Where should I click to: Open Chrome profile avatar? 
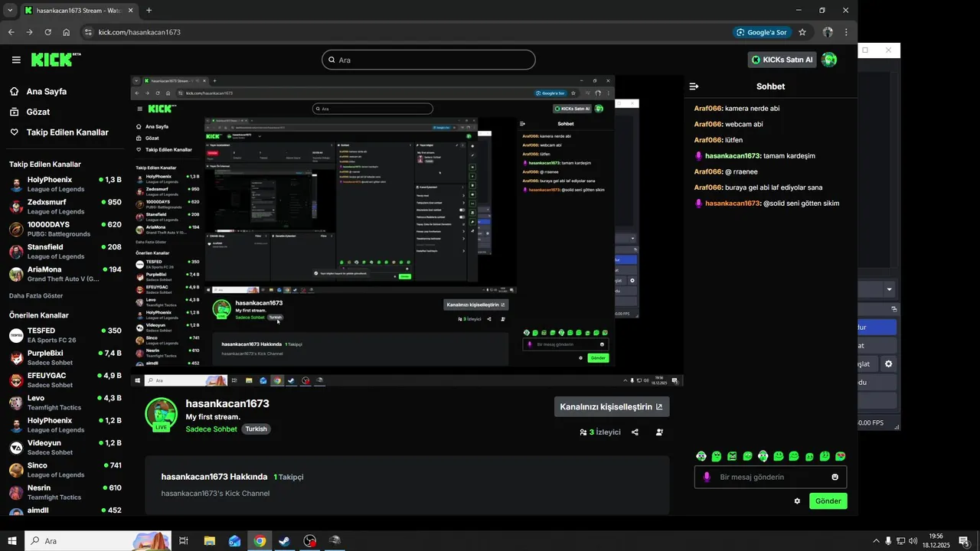coord(828,32)
